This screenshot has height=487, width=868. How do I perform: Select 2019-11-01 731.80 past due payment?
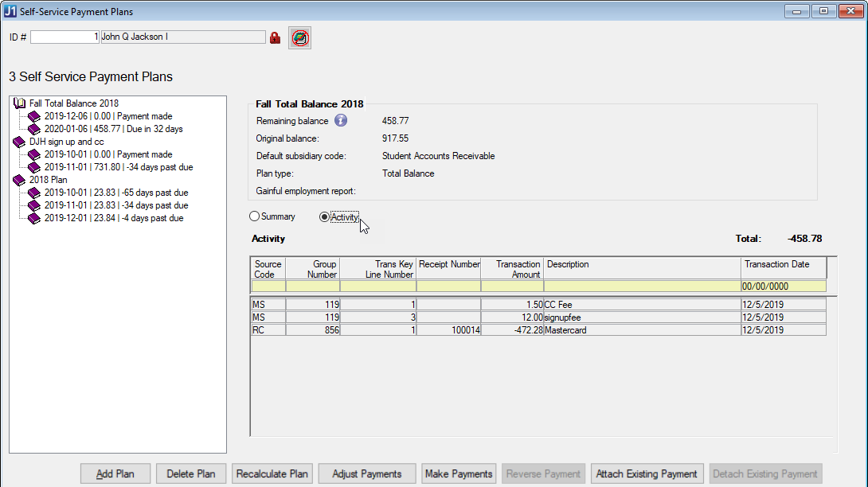point(118,167)
